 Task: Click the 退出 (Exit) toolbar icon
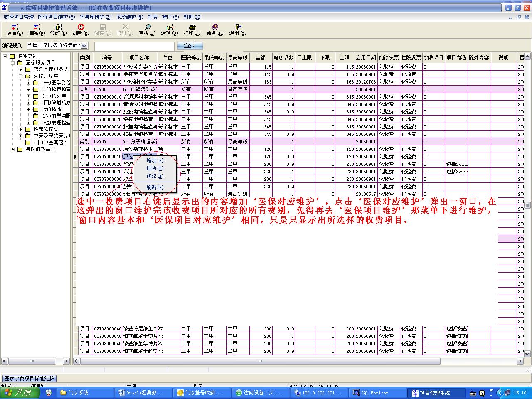238,27
